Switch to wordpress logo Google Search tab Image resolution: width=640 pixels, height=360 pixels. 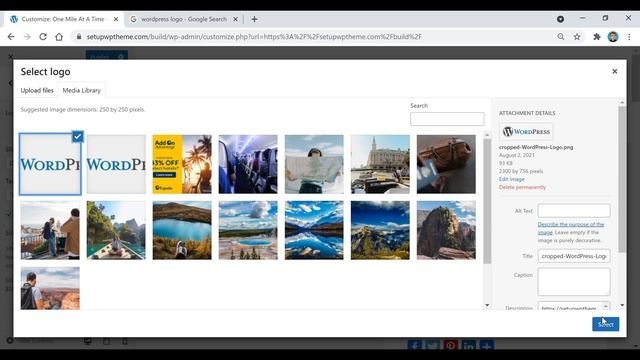click(x=184, y=19)
